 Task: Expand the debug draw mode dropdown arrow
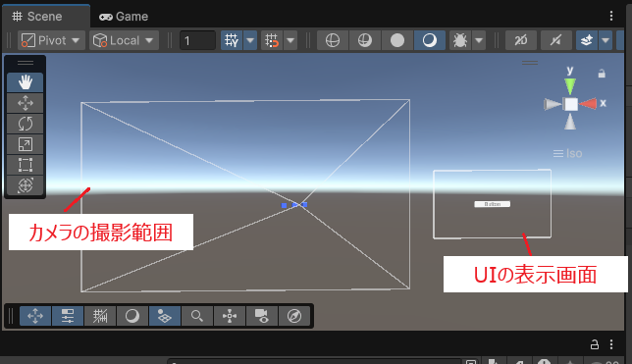tap(479, 40)
